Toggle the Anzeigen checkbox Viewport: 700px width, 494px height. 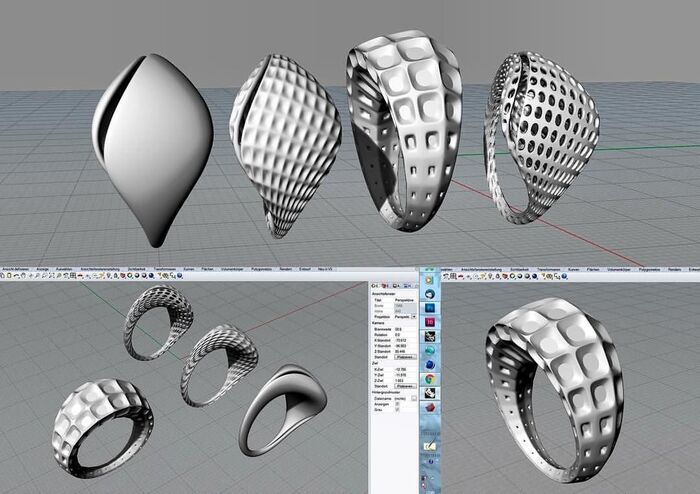pos(397,404)
